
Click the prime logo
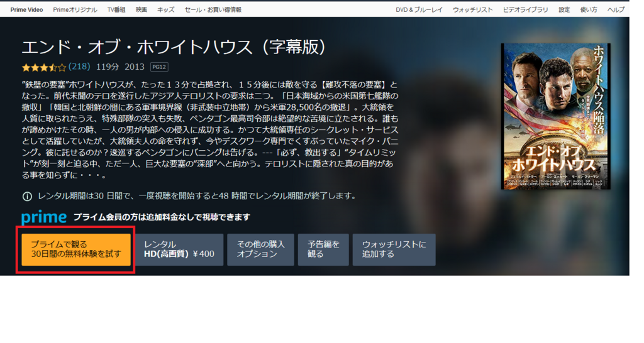pos(44,217)
